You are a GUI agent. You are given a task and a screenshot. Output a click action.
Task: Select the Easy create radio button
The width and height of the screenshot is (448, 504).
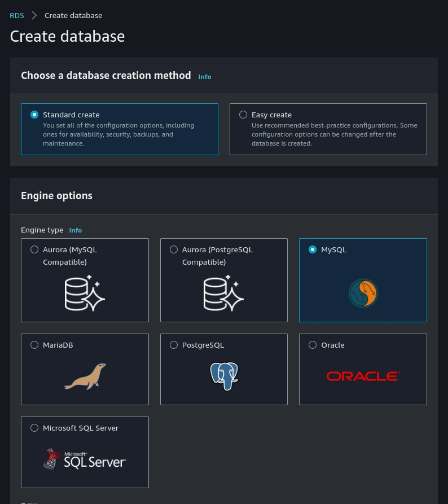243,115
